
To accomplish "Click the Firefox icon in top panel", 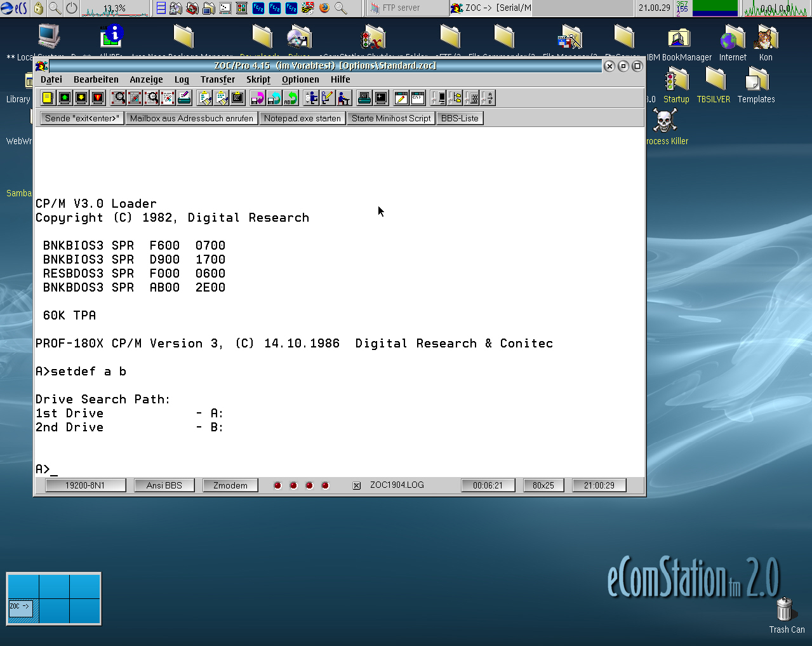I will coord(324,8).
